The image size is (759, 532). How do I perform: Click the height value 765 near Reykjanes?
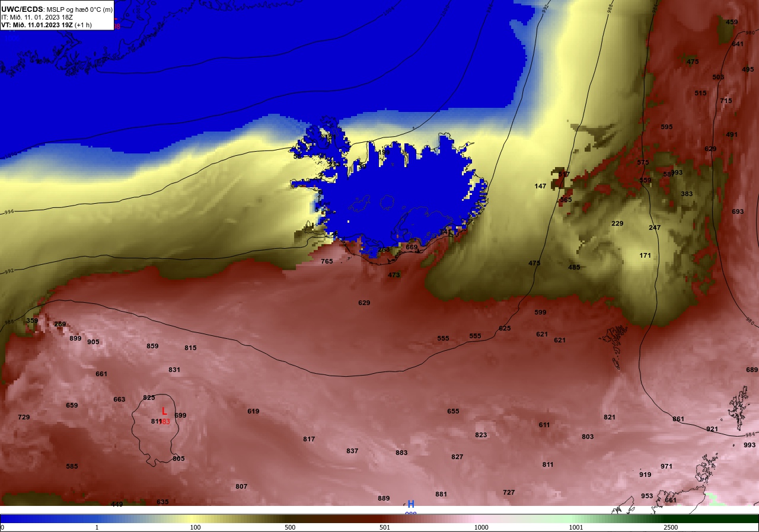pos(327,261)
